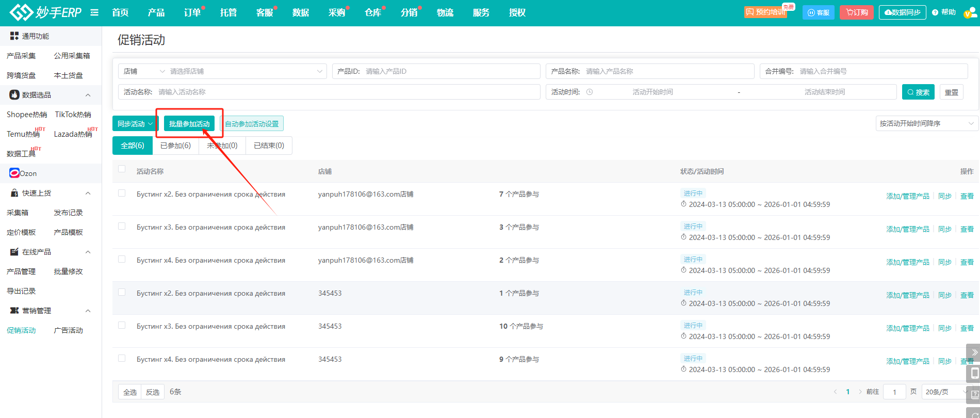Click the 快速上货 bag icon

(x=14, y=193)
